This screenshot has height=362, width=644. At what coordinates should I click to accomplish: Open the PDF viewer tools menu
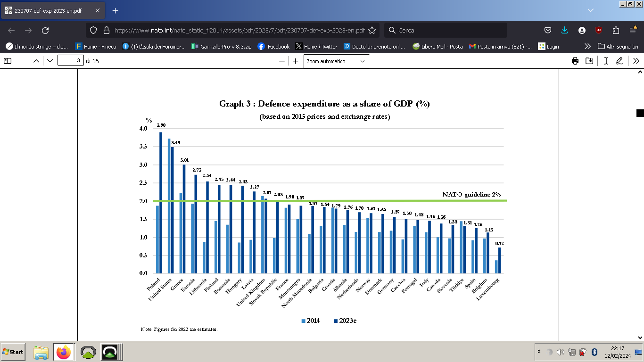coord(636,61)
